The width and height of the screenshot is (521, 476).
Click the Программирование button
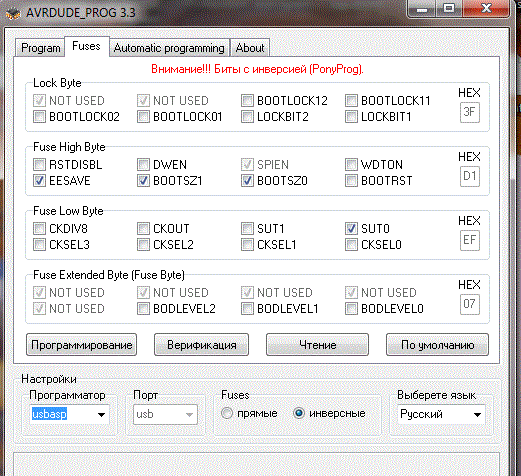point(81,345)
